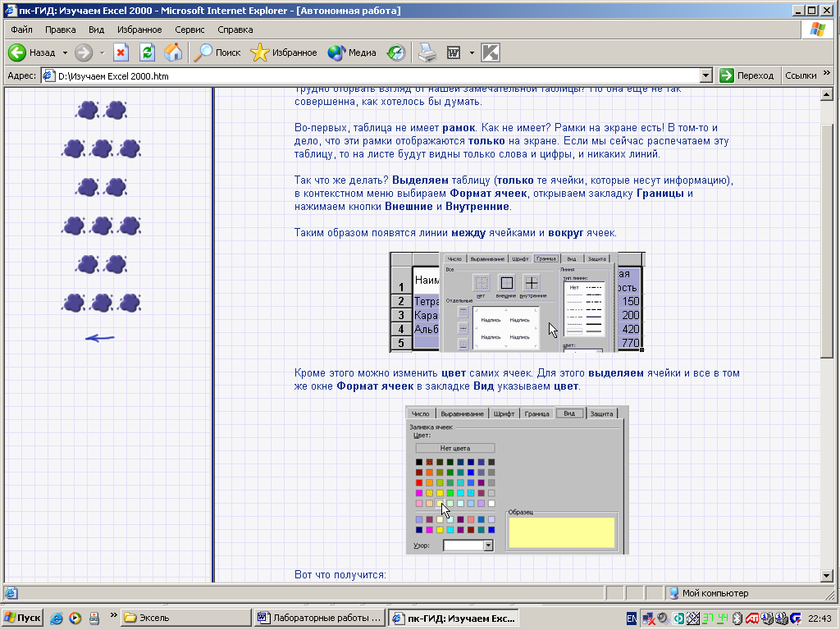The width and height of the screenshot is (840, 630).
Task: Click the Вид color palette screenshot image
Action: tap(517, 480)
